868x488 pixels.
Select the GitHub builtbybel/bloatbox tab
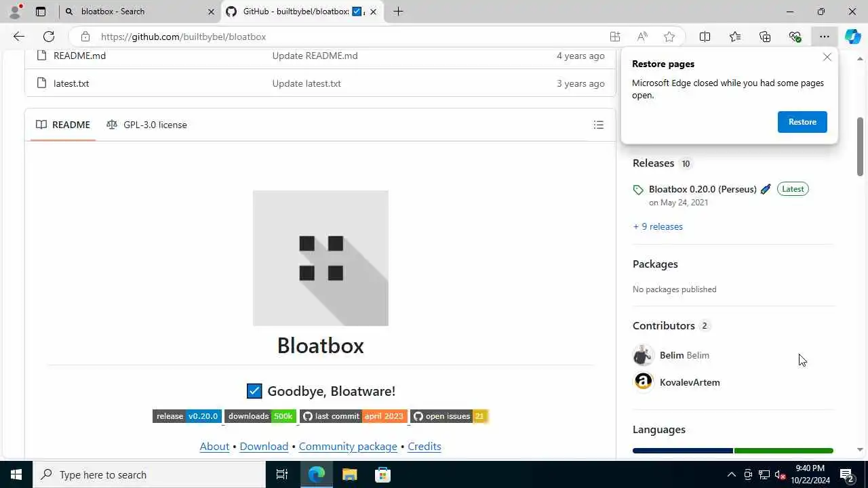302,12
